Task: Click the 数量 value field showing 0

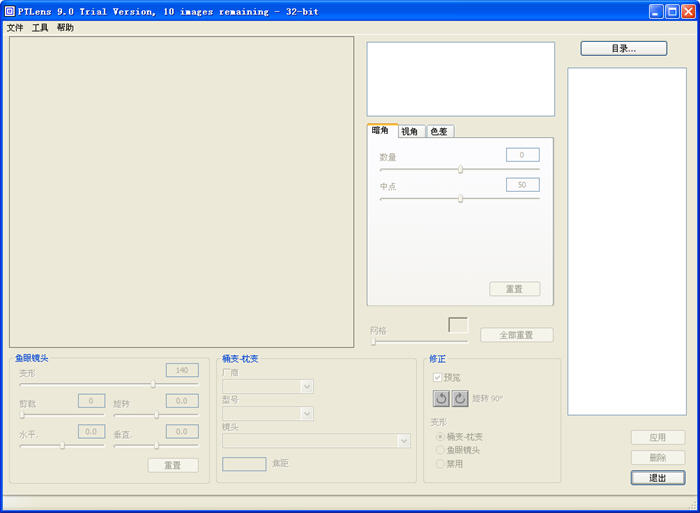Action: [x=523, y=155]
